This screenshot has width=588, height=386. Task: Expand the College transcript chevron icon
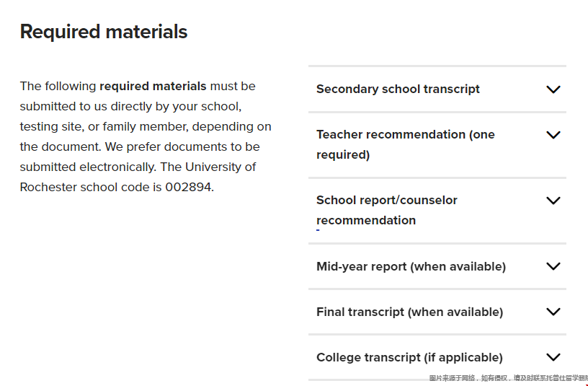tap(553, 357)
